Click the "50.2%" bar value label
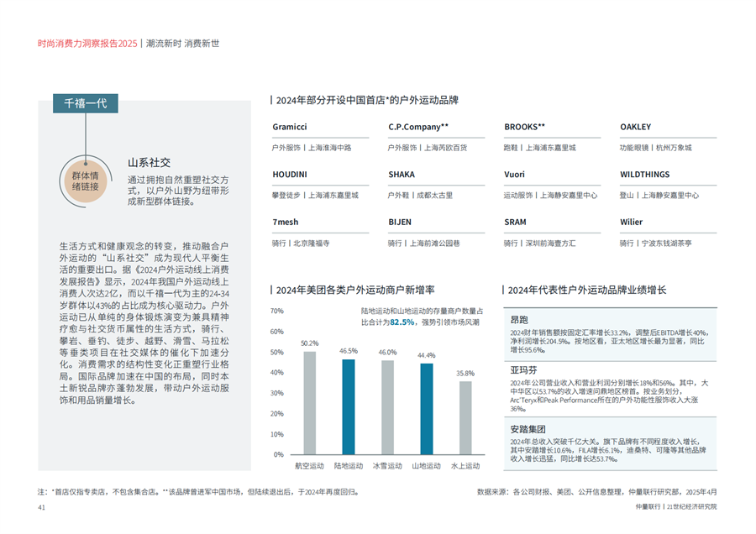This screenshot has height=534, width=756. (309, 343)
